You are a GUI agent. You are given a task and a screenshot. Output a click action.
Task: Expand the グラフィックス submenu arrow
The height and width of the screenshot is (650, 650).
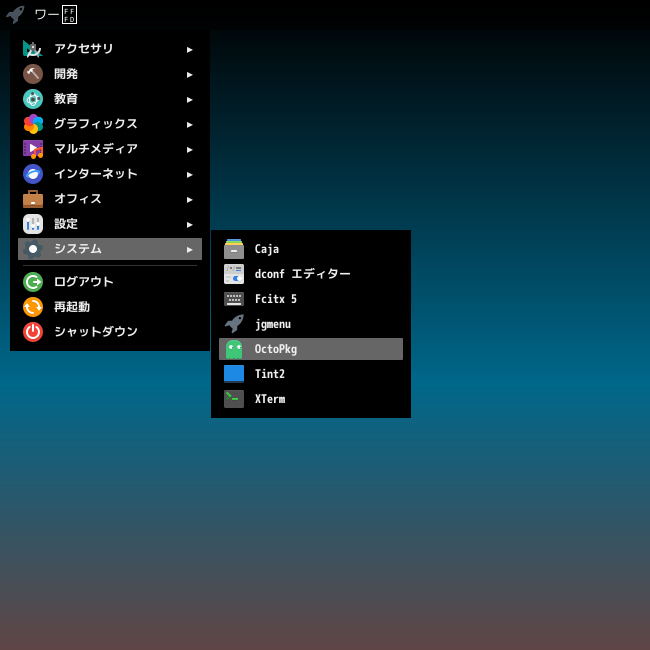click(x=189, y=124)
